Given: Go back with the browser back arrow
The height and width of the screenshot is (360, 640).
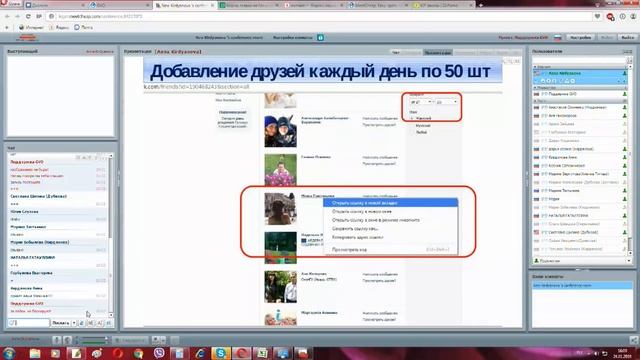Looking at the screenshot, I should point(7,16).
